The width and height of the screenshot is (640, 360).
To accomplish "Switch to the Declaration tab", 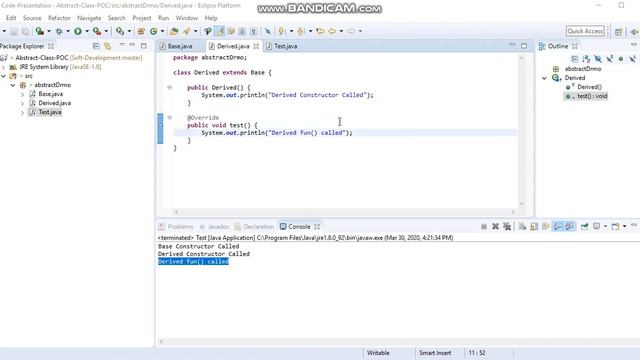I will click(x=254, y=227).
